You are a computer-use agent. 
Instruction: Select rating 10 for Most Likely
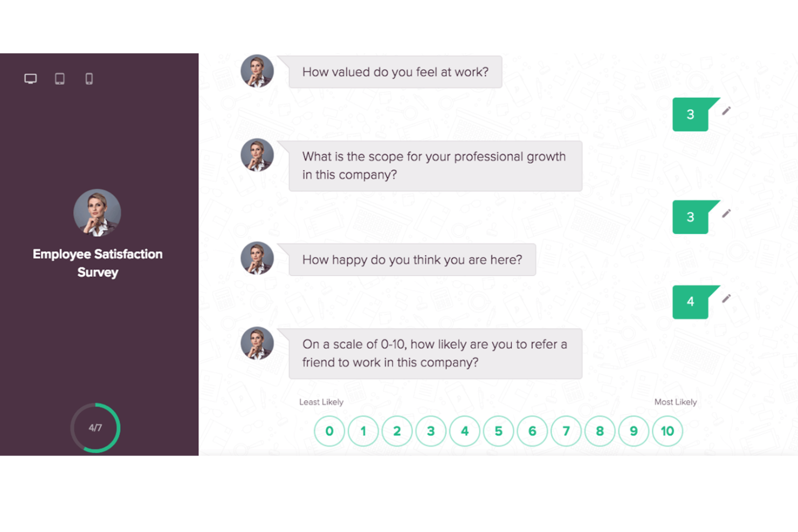[667, 431]
